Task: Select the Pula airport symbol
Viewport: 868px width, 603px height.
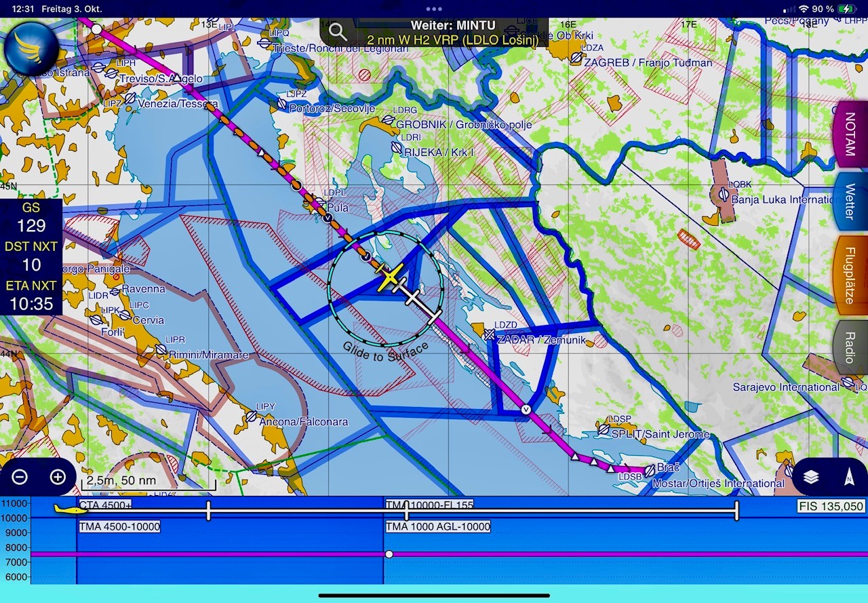Action: pyautogui.click(x=318, y=203)
